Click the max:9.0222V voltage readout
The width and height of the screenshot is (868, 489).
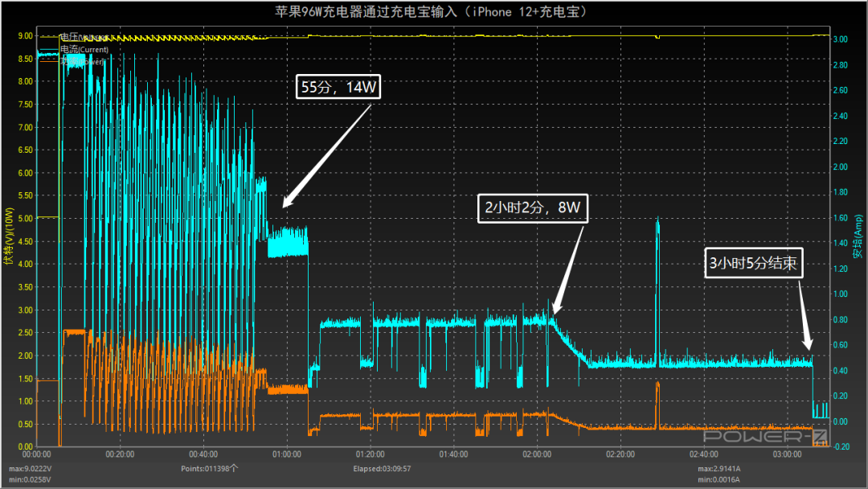tap(30, 469)
